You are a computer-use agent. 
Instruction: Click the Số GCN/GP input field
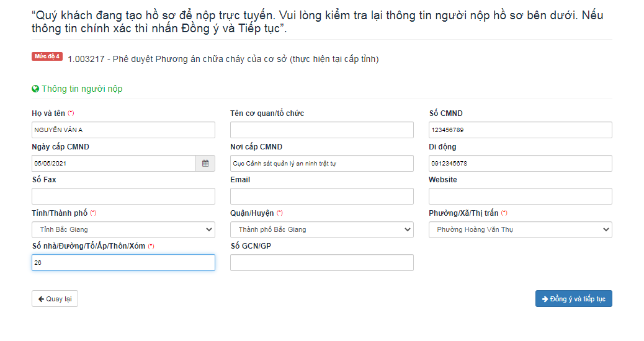[x=321, y=263]
